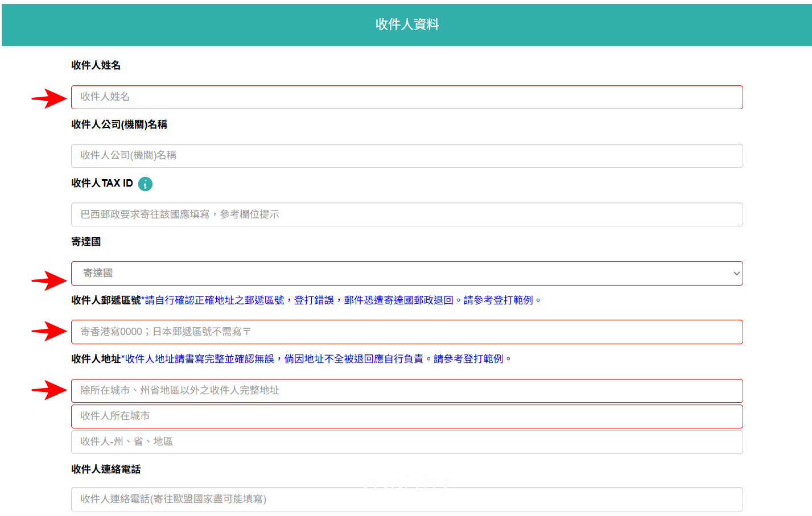Focus the 收件人所在城市 city field
The height and width of the screenshot is (516, 812).
[406, 416]
